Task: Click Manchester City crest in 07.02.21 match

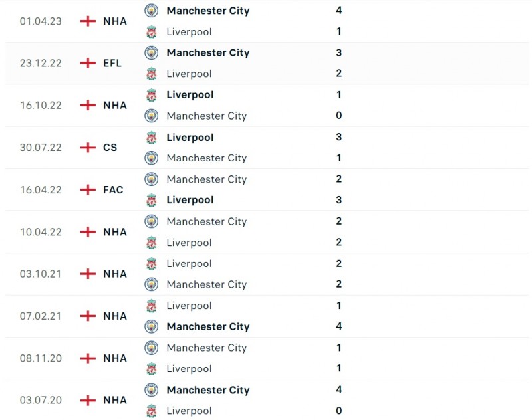Action: click(152, 326)
